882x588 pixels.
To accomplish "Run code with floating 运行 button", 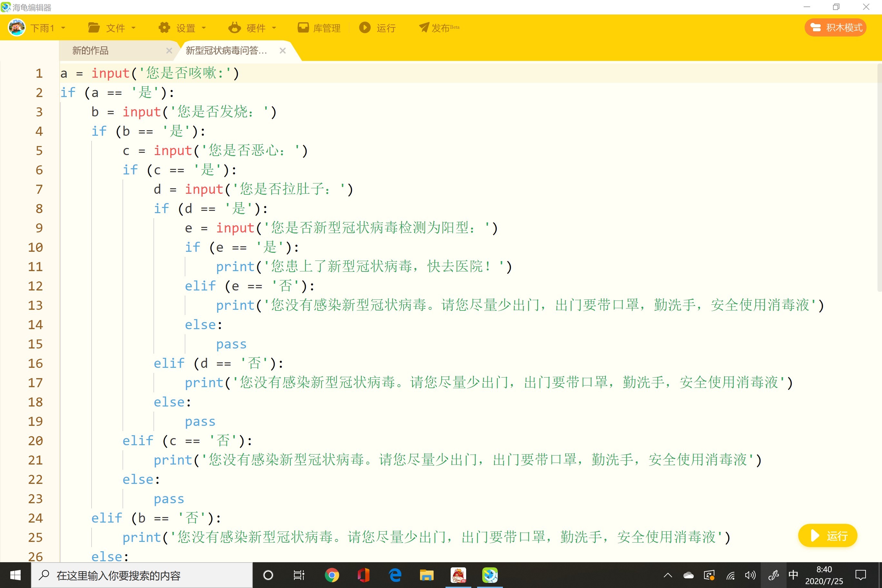I will pos(828,535).
